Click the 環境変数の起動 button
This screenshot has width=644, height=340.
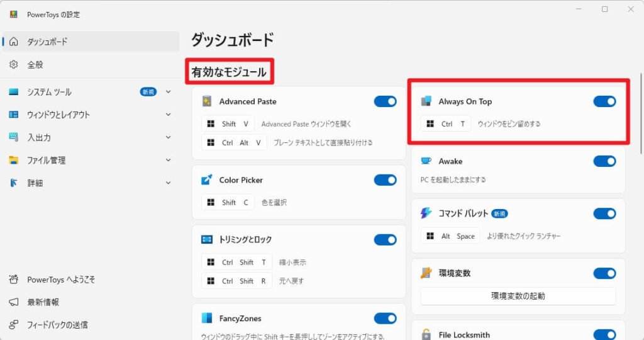coord(518,296)
